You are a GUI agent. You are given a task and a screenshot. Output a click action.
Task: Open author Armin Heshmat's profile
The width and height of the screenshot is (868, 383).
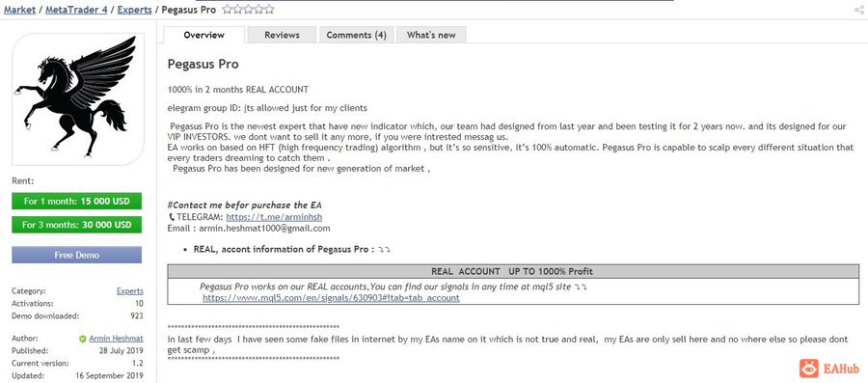click(x=116, y=339)
